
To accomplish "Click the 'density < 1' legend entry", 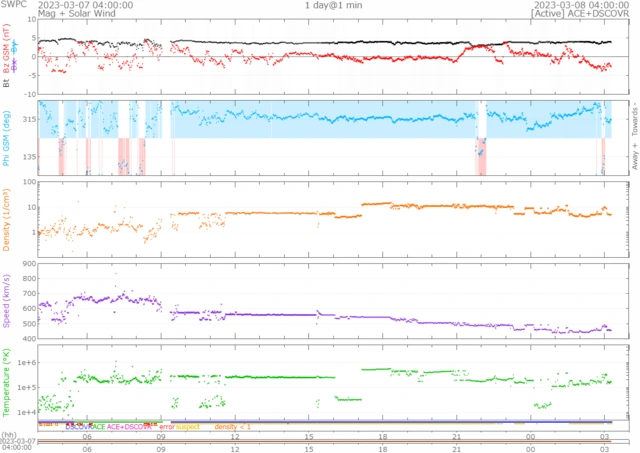I will coord(232,427).
